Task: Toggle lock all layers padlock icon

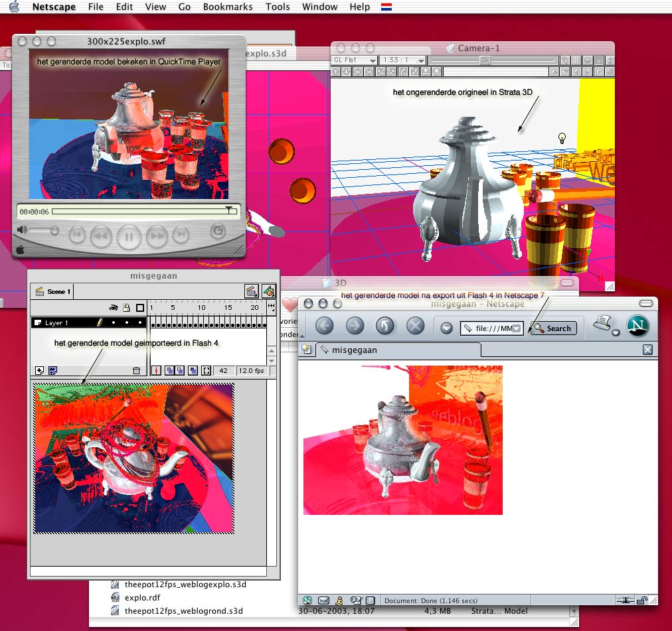Action: [x=126, y=308]
